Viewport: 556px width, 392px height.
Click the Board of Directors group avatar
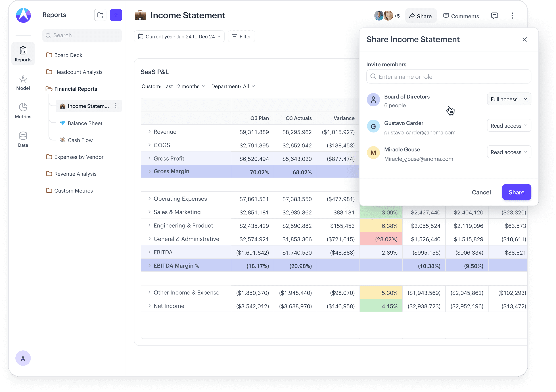coord(373,100)
